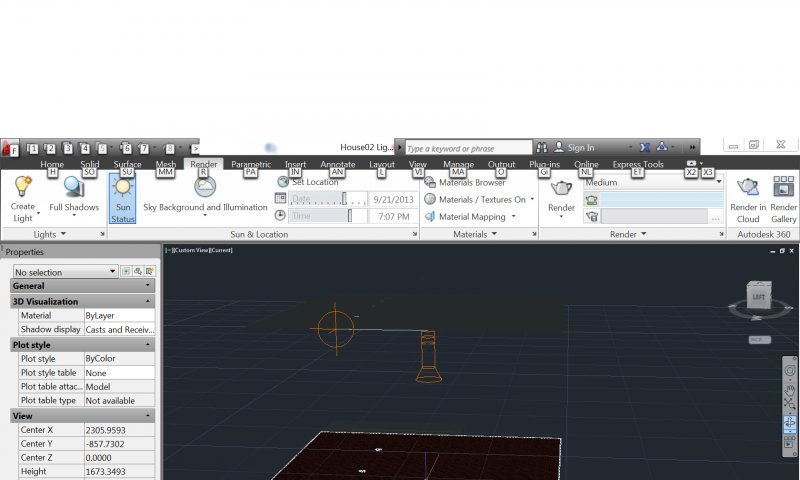This screenshot has width=800, height=480.
Task: Expand the Materials panel dropdown
Action: (494, 234)
